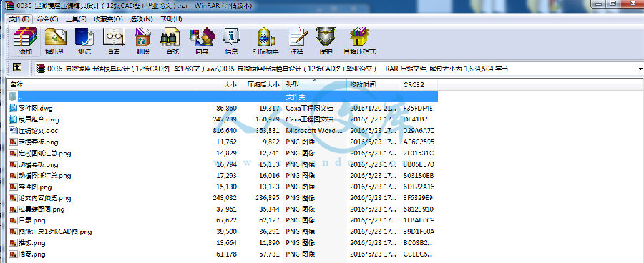
Task: Select the .doc file name
Action: pyautogui.click(x=38, y=131)
